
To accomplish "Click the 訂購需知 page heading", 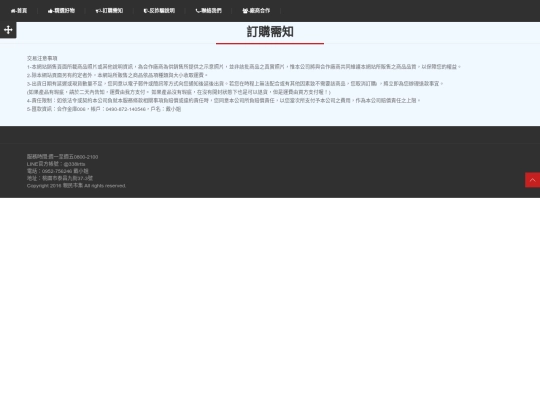I will coord(270,32).
